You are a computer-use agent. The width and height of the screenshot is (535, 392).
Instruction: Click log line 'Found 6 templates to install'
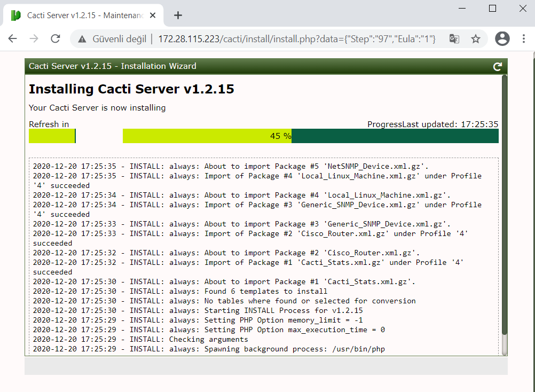click(x=180, y=292)
